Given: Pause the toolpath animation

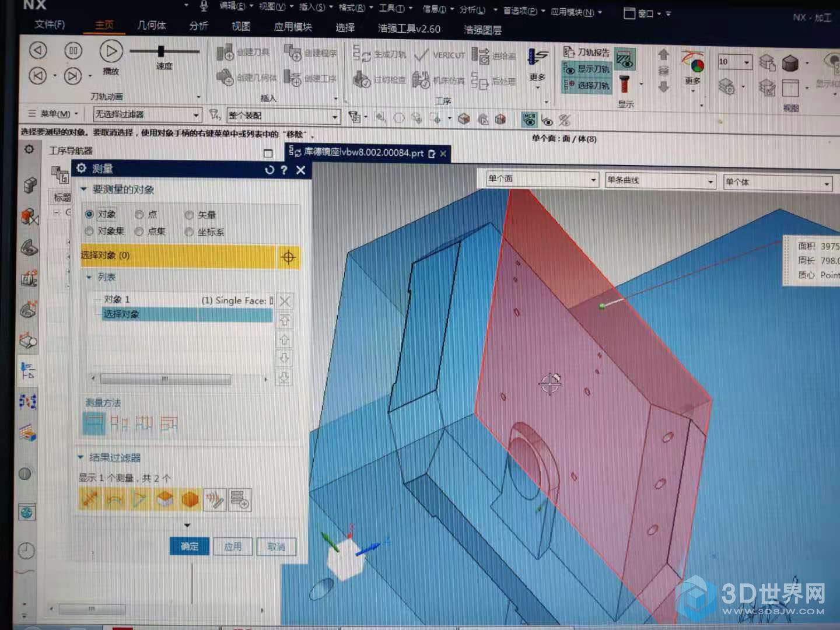Looking at the screenshot, I should tap(73, 51).
